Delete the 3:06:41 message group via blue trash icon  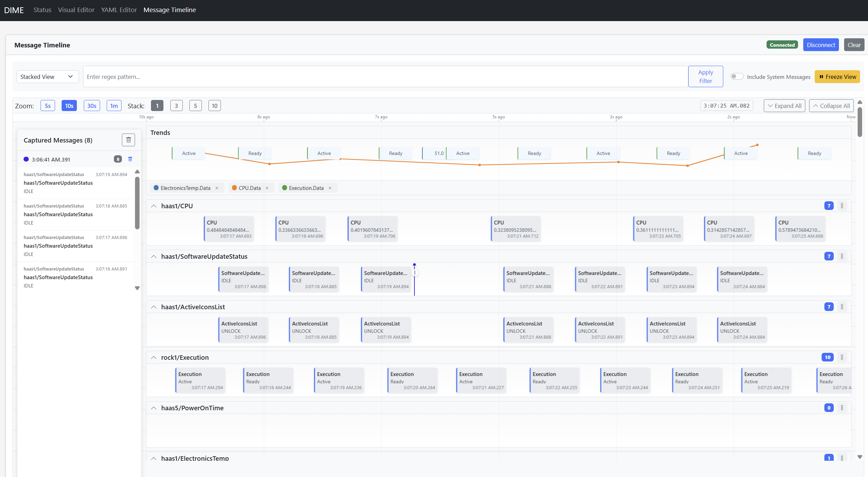(130, 159)
